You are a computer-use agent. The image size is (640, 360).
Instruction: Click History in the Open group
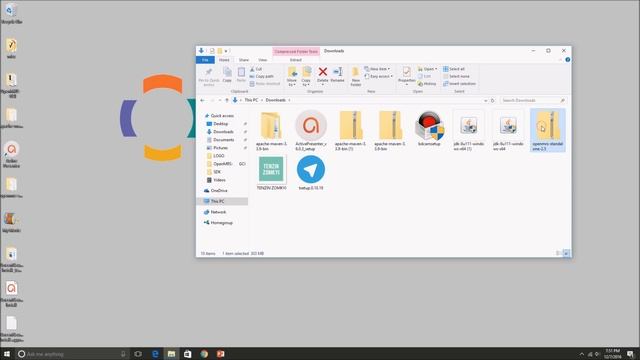[x=427, y=84]
